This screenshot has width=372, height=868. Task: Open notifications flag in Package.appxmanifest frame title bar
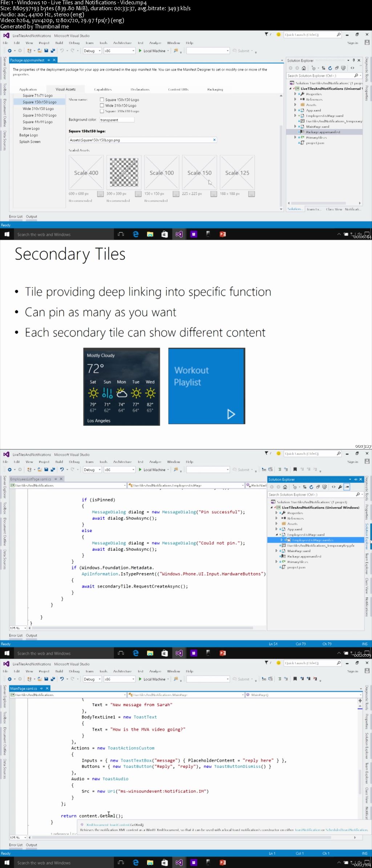tap(267, 35)
